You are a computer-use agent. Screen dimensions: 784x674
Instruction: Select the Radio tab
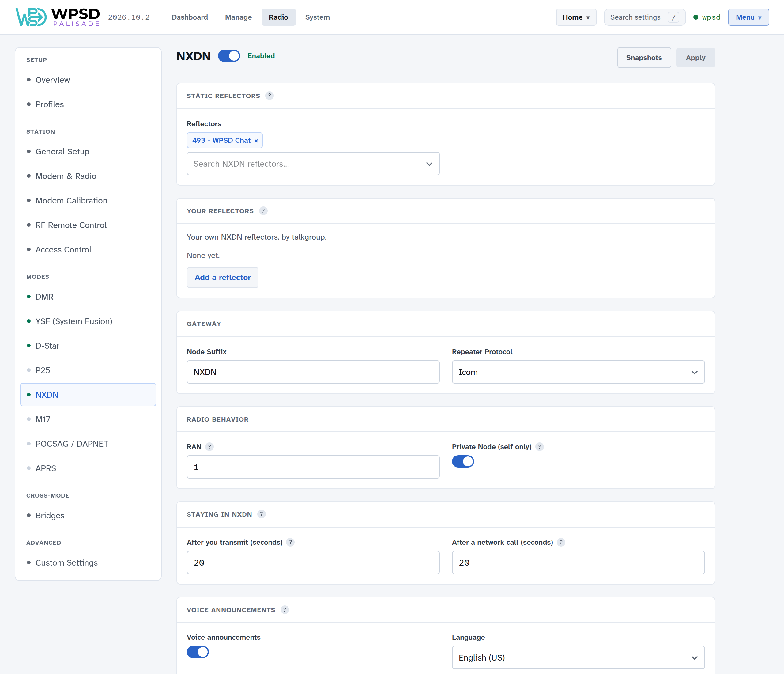278,17
